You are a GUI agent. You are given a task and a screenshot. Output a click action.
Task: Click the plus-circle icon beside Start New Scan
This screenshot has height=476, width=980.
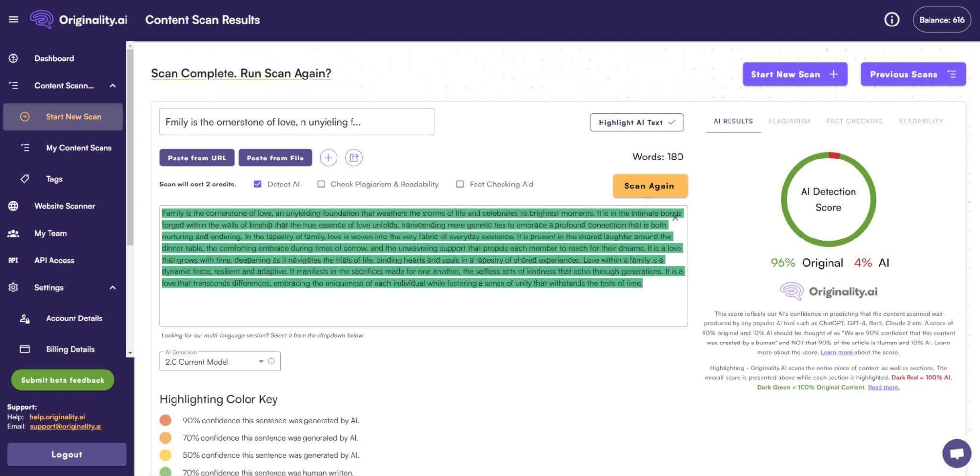[x=25, y=117]
